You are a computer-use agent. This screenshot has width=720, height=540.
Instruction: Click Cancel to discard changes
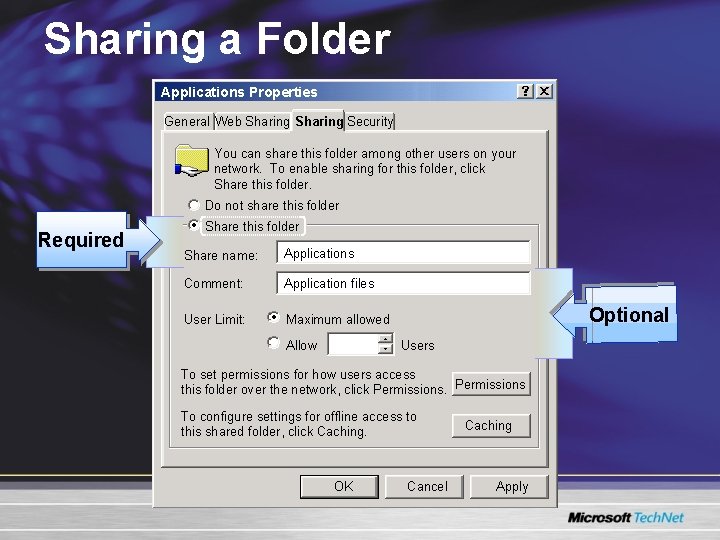coord(424,486)
